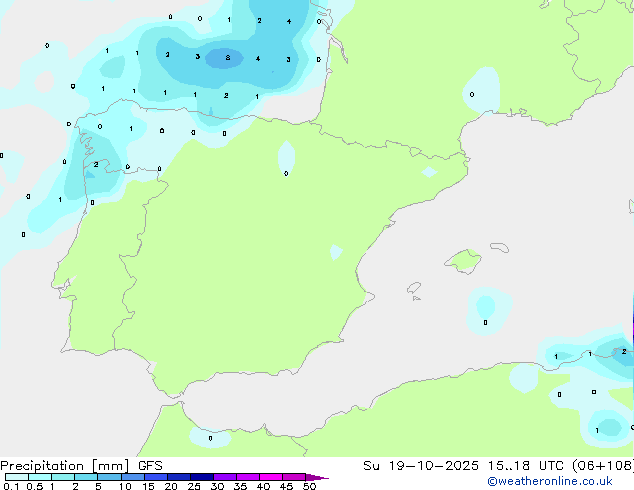Click the legend label '30'

(x=217, y=486)
